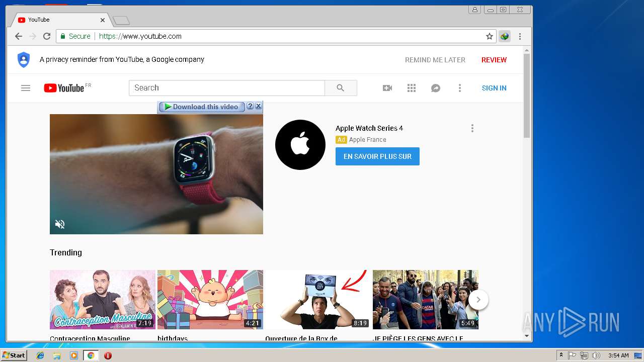Screen dimensions: 644x362
Task: Unmute the Apple Watch ad video
Action: [60, 224]
